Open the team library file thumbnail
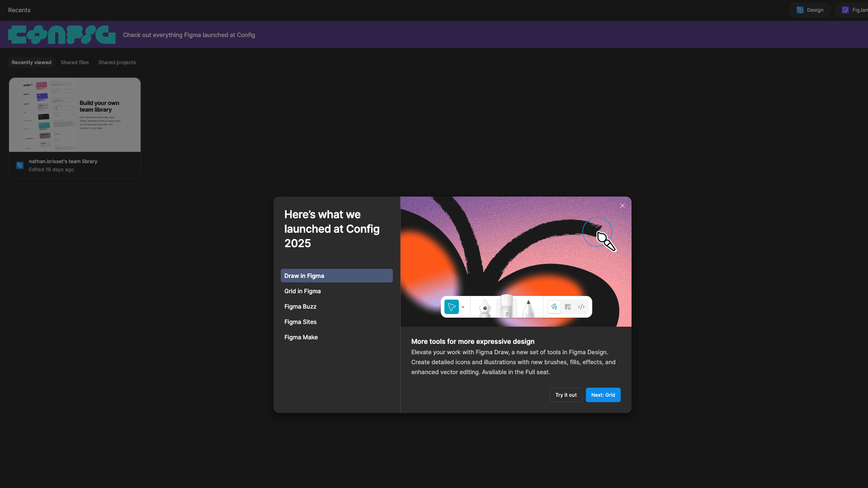The image size is (868, 488). pyautogui.click(x=75, y=115)
